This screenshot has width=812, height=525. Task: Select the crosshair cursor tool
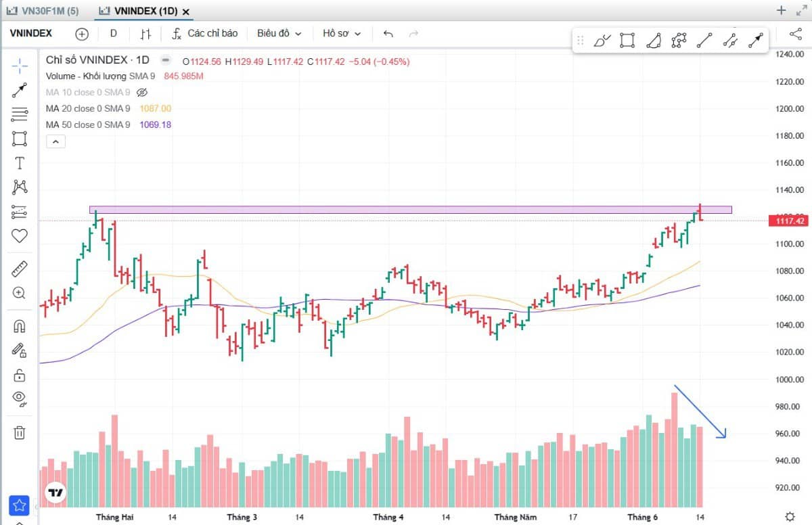20,66
